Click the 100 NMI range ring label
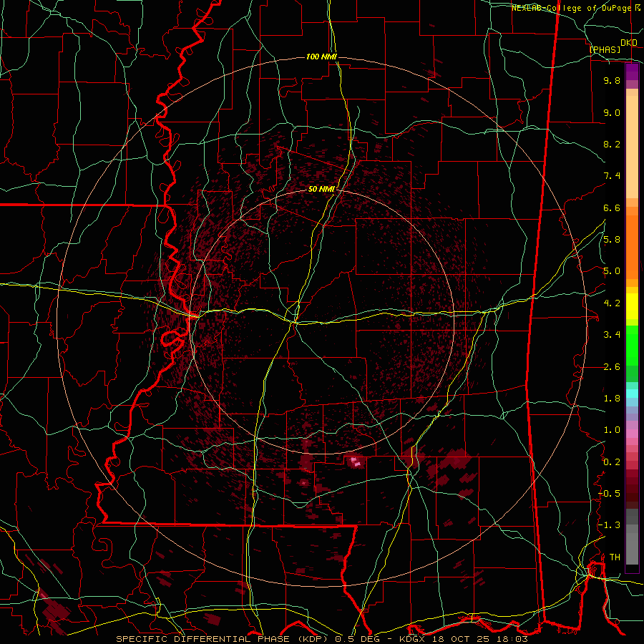644x644 pixels. [321, 57]
